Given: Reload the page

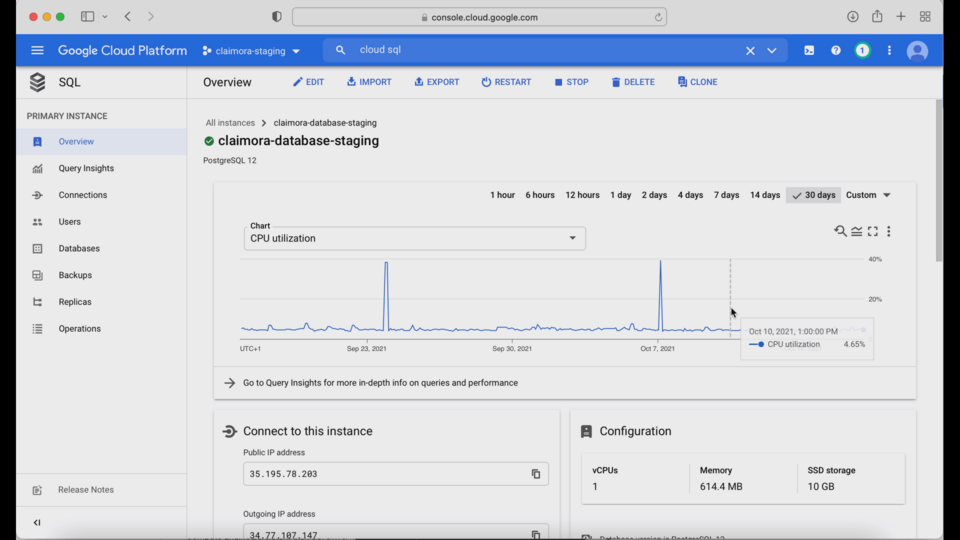Looking at the screenshot, I should click(658, 17).
